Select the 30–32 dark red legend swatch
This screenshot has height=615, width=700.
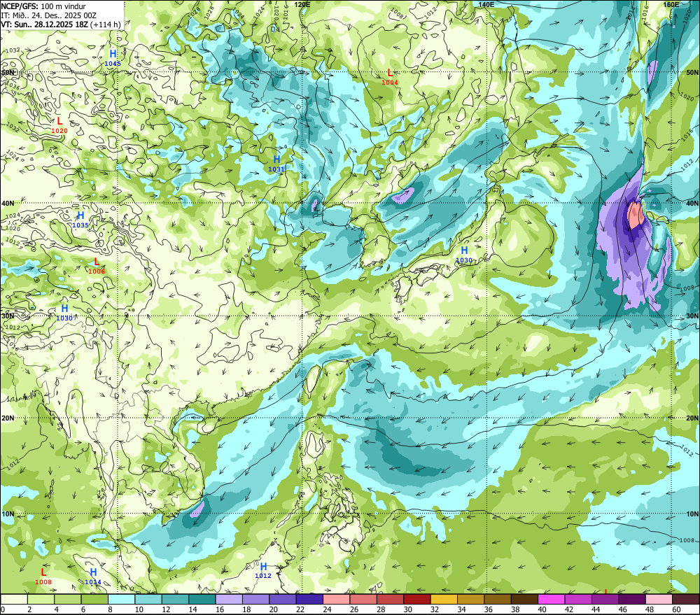click(x=417, y=599)
